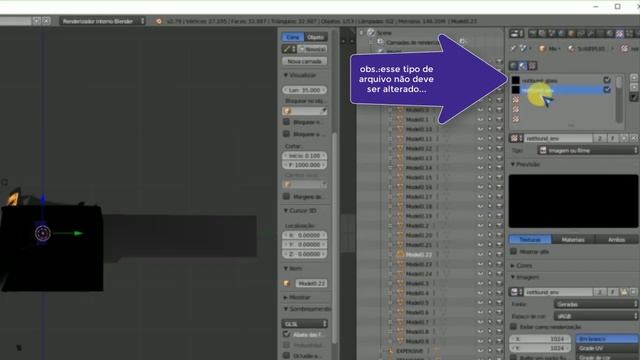Toggle render camera icon for Model0.19

tap(499, 216)
